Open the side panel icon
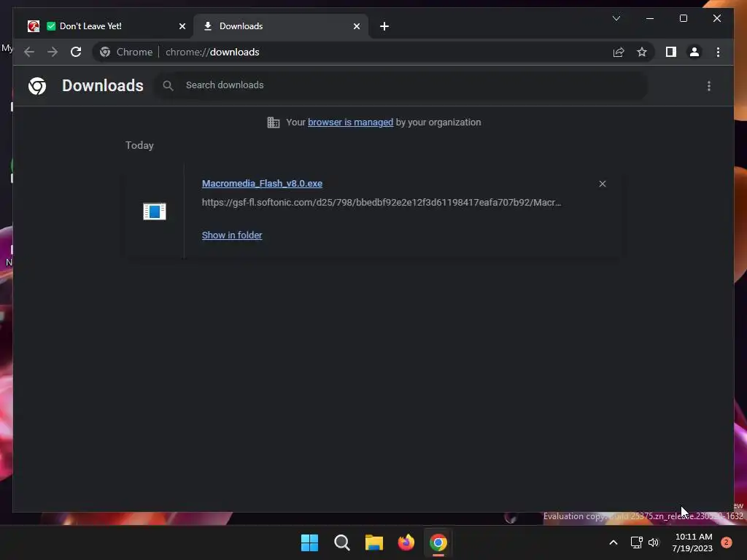The width and height of the screenshot is (747, 560). [671, 52]
